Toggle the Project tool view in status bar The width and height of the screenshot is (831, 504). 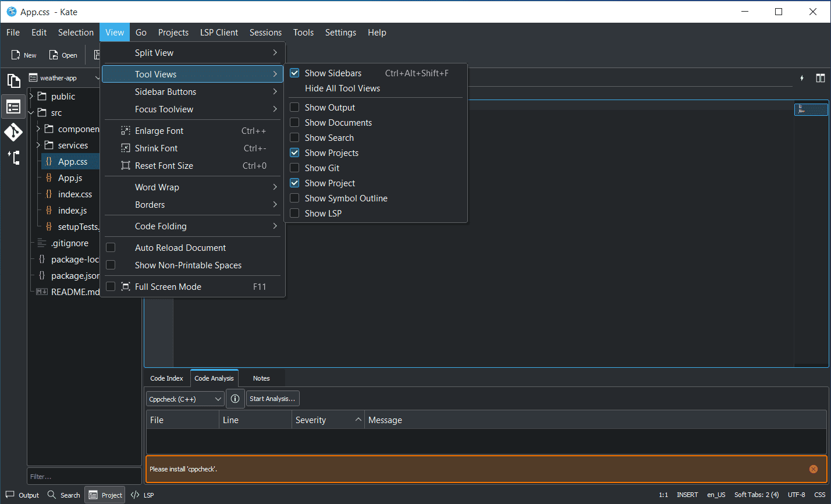[105, 495]
